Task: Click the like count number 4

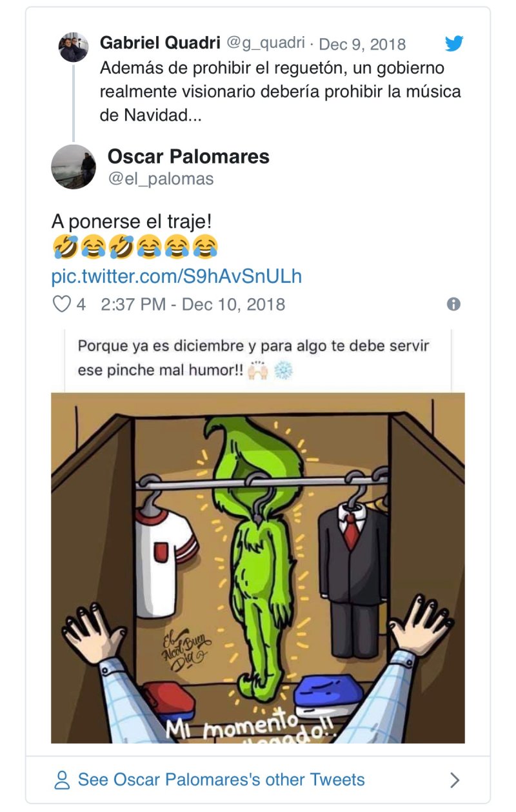Action: coord(81,304)
